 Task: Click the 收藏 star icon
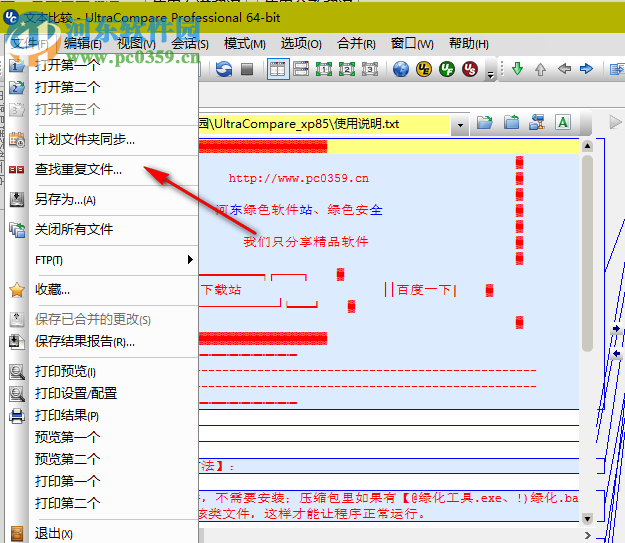click(x=17, y=290)
